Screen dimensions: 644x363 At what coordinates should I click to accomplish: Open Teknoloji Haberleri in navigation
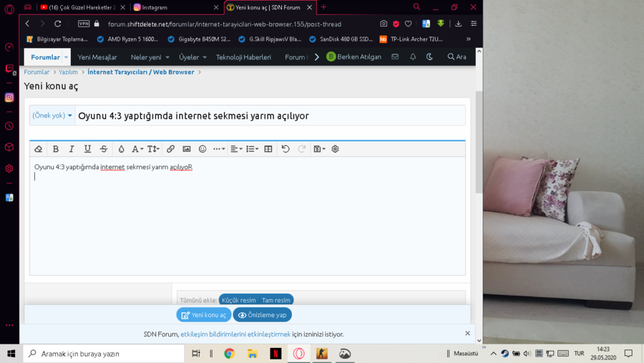(243, 57)
